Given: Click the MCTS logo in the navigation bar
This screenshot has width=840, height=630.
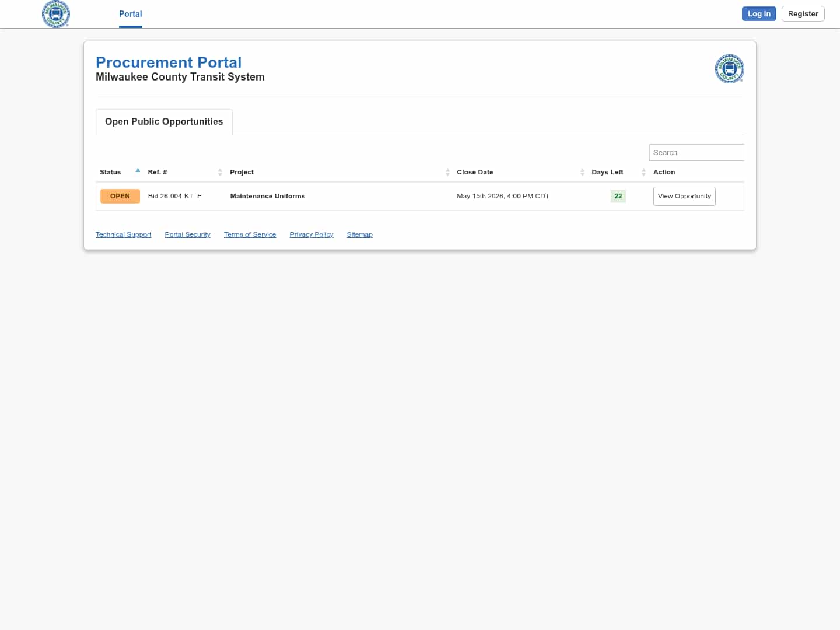Looking at the screenshot, I should point(56,14).
